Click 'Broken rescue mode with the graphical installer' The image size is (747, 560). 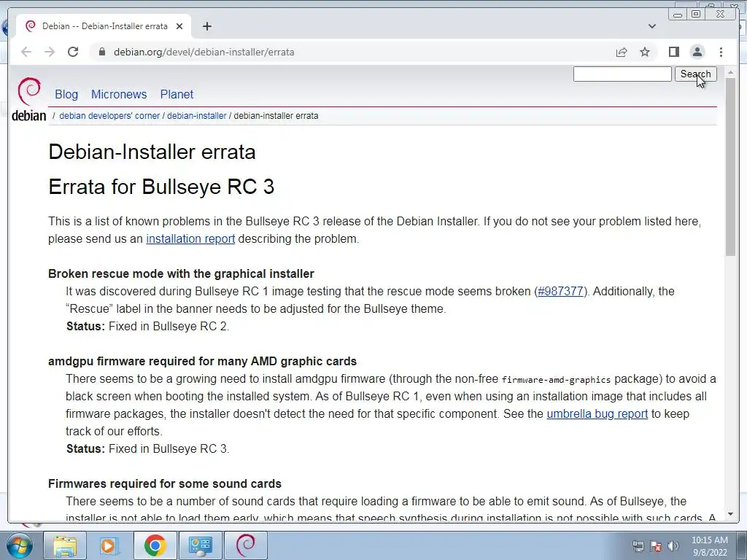[x=181, y=274]
